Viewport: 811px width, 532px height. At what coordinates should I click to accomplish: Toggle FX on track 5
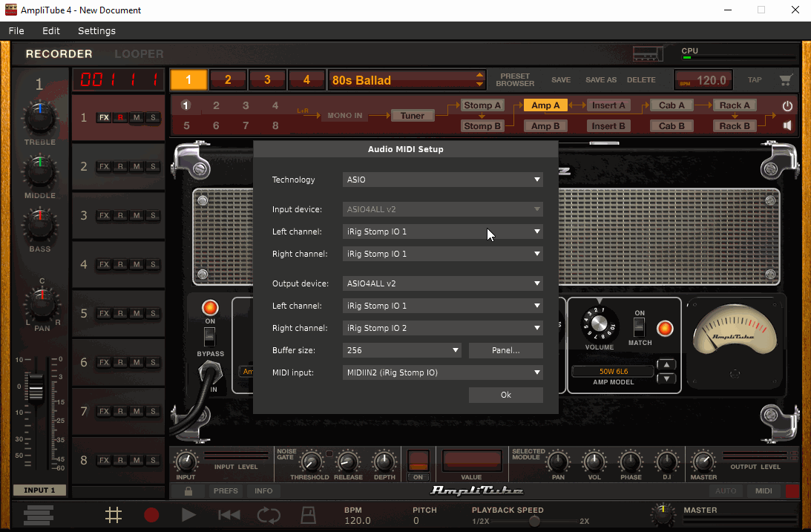[x=104, y=313]
